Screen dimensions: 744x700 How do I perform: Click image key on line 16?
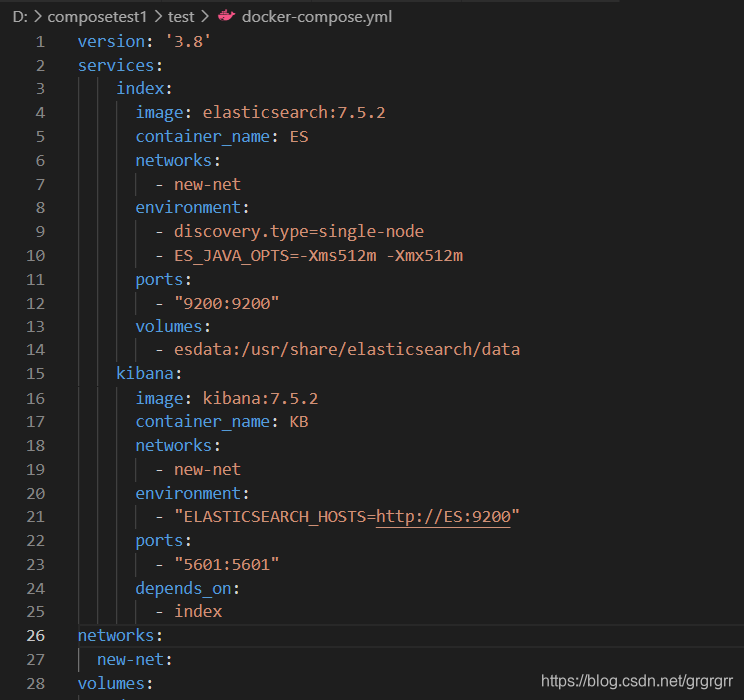(x=159, y=398)
